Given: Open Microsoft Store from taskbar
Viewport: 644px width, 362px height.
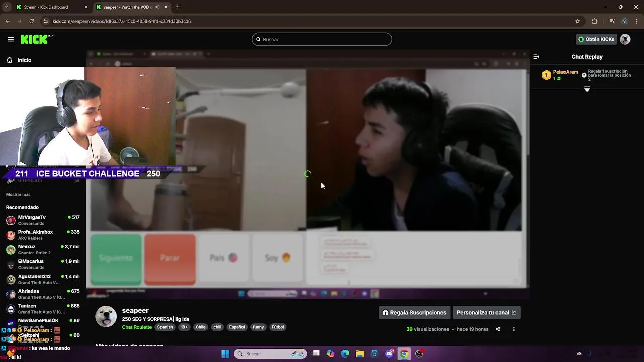Looking at the screenshot, I should click(x=374, y=354).
